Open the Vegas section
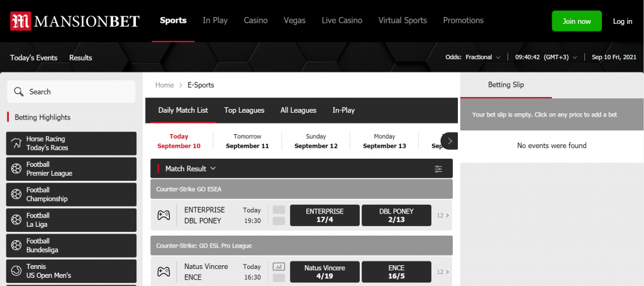The height and width of the screenshot is (286, 644). (294, 21)
